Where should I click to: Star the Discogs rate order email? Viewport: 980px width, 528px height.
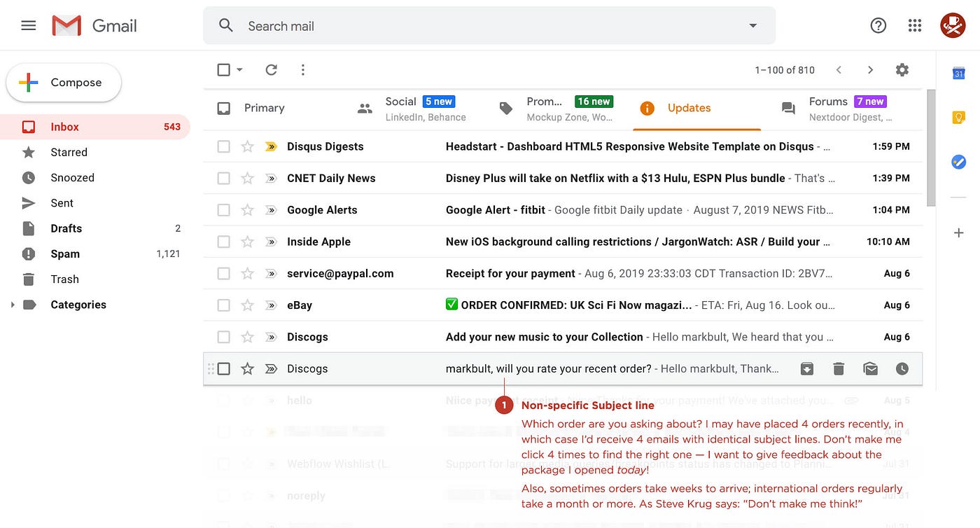click(247, 368)
